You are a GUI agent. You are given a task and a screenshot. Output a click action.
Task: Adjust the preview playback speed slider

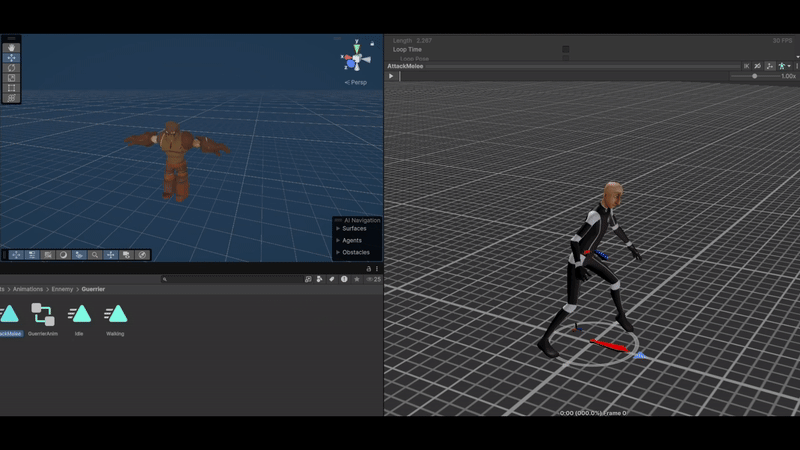[x=755, y=76]
